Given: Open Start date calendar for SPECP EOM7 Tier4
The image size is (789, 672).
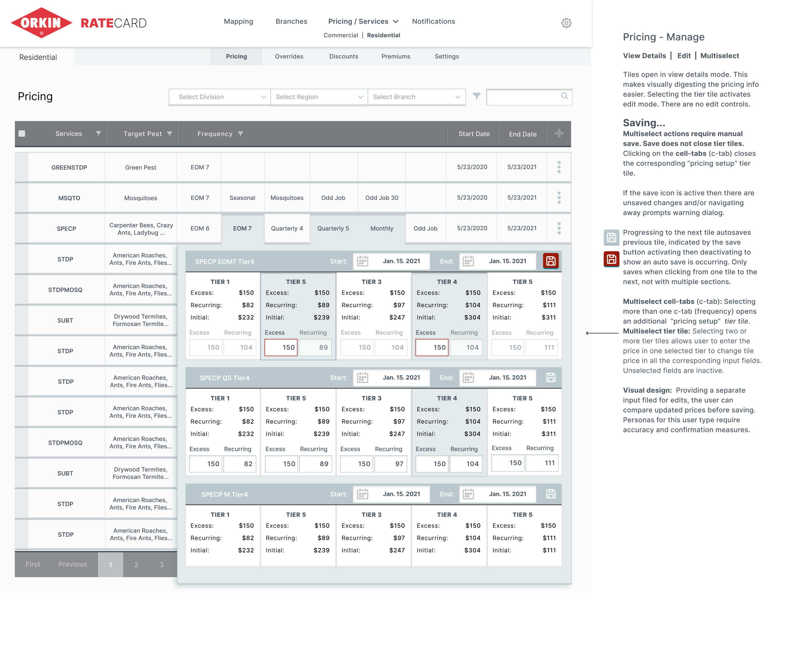Looking at the screenshot, I should click(363, 261).
